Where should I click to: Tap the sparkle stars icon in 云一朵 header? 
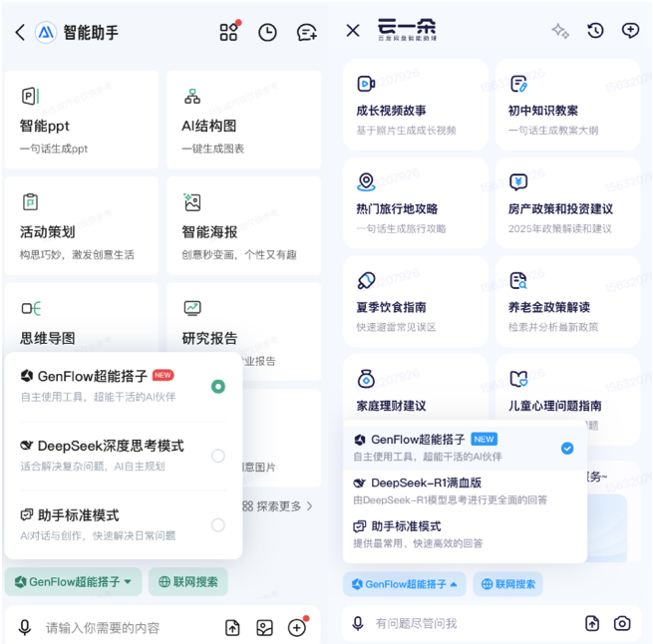[x=560, y=31]
